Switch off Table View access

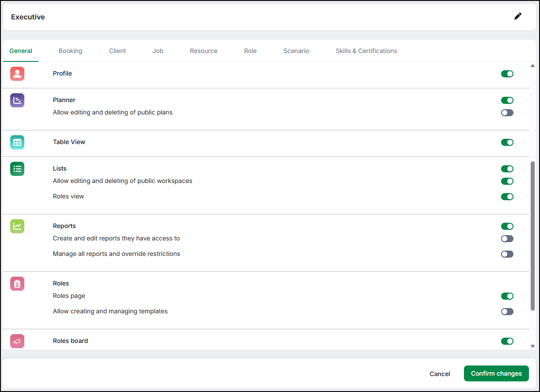[x=507, y=142]
